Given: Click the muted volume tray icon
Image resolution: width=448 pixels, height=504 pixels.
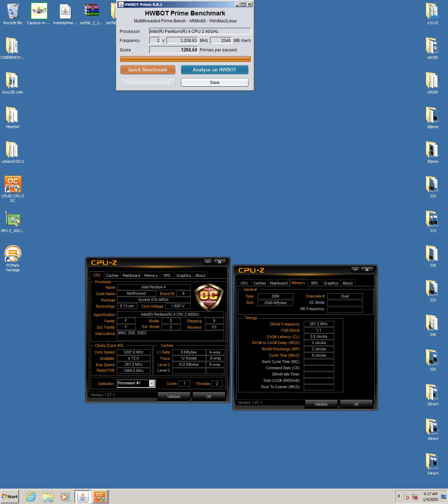Looking at the screenshot, I should (x=406, y=497).
